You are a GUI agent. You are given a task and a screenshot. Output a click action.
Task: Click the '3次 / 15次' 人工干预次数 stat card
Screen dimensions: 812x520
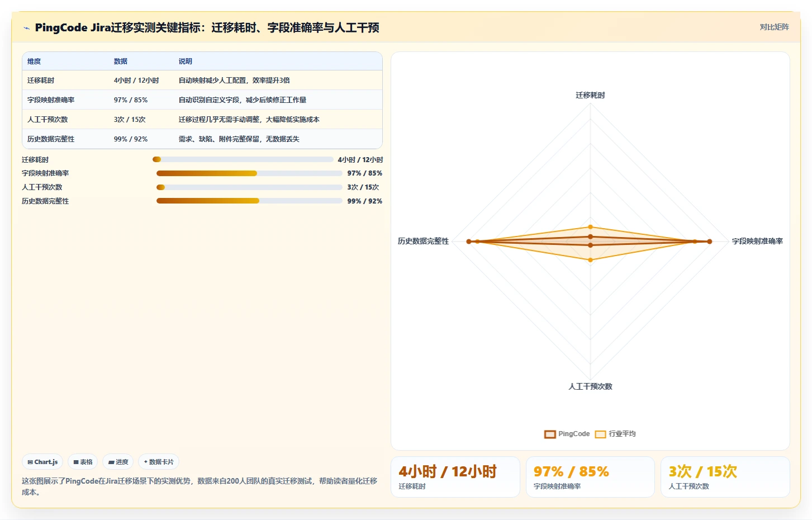coord(725,477)
